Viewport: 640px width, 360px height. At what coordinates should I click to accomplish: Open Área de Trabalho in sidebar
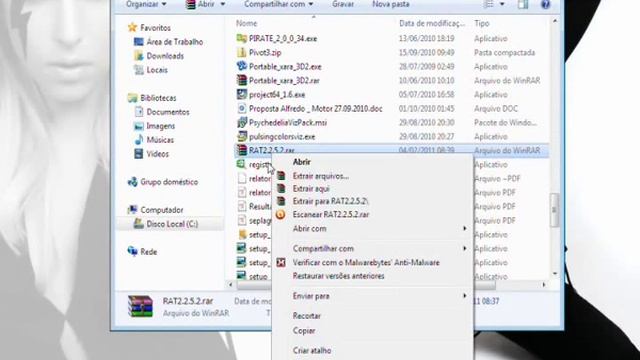pyautogui.click(x=175, y=42)
